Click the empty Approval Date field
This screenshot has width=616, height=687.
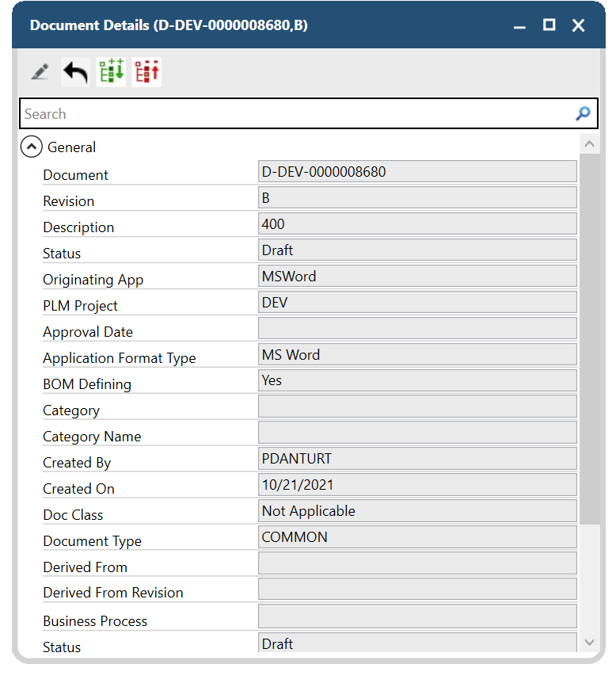417,329
